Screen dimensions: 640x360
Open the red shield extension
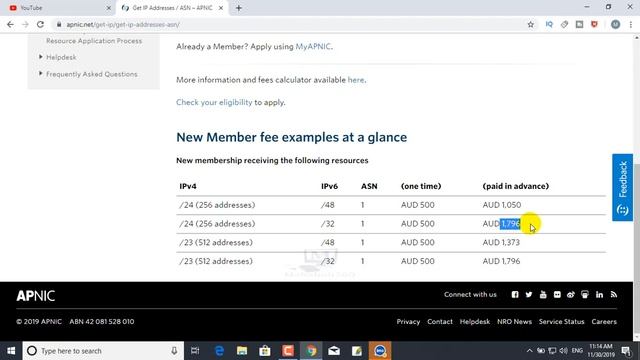pos(594,24)
